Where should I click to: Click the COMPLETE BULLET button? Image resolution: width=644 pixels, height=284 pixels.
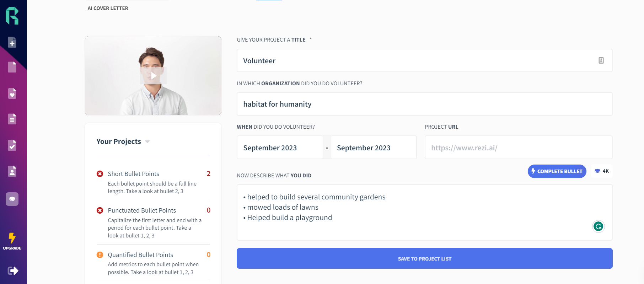click(x=557, y=171)
